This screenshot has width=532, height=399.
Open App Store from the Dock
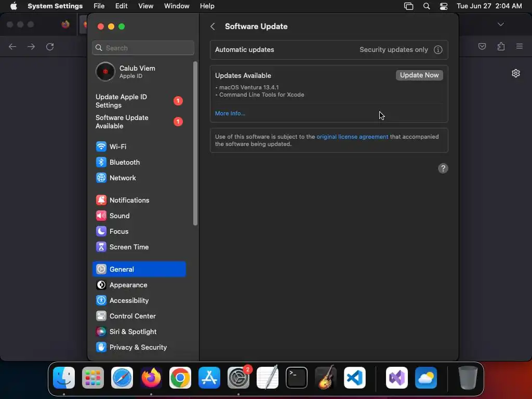[209, 378]
